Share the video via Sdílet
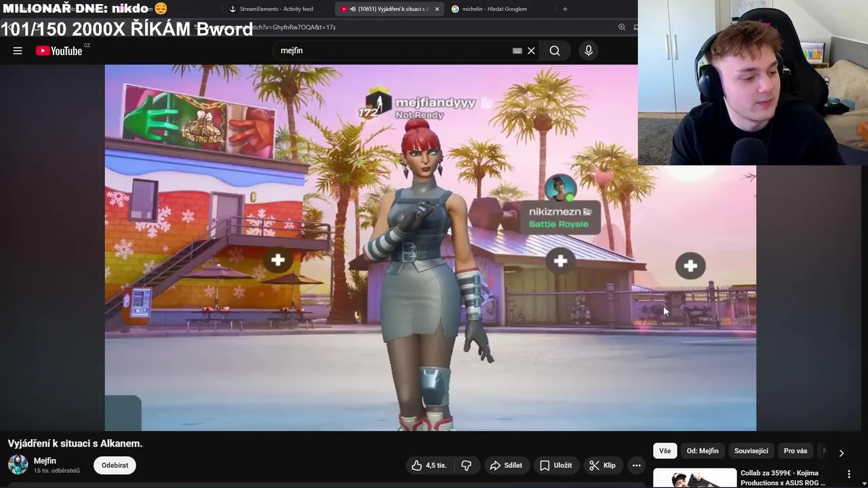 [x=506, y=466]
